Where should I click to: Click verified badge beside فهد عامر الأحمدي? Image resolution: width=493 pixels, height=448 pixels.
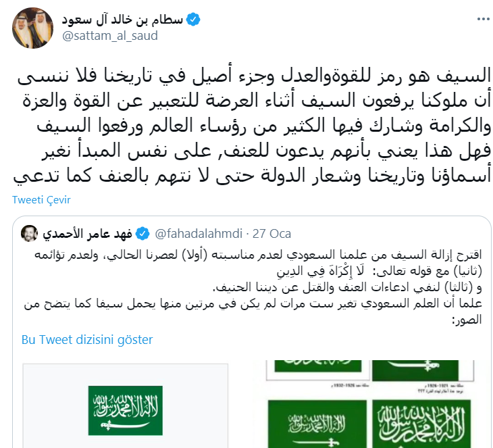tap(142, 234)
